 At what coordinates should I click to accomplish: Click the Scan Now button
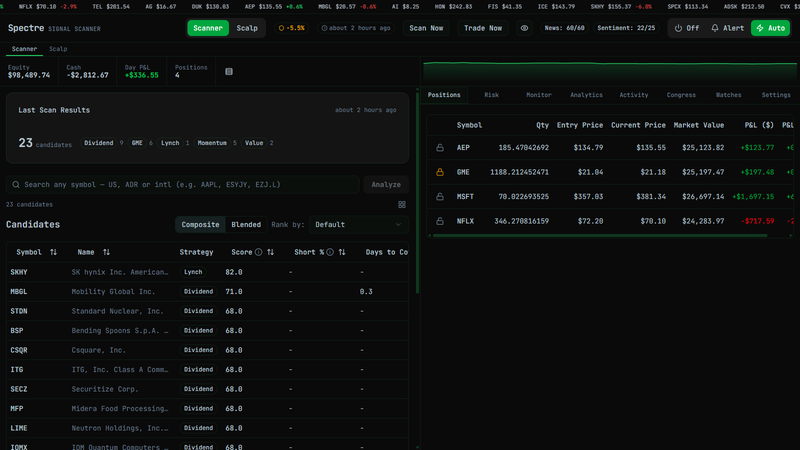click(426, 28)
